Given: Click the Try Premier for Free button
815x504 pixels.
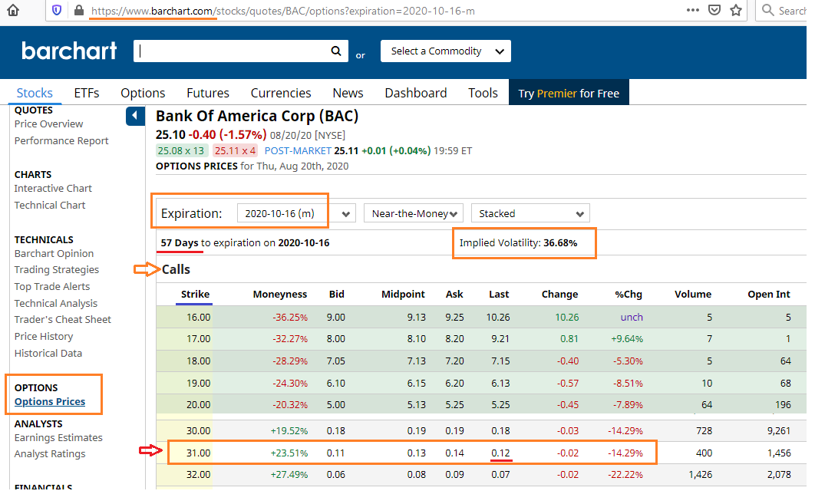Looking at the screenshot, I should [569, 92].
